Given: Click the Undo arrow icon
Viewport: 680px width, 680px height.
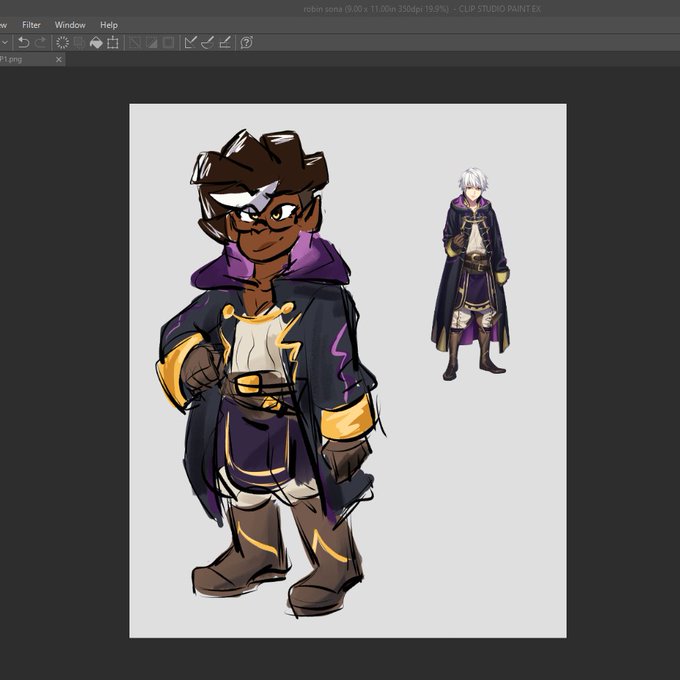Looking at the screenshot, I should click(23, 42).
